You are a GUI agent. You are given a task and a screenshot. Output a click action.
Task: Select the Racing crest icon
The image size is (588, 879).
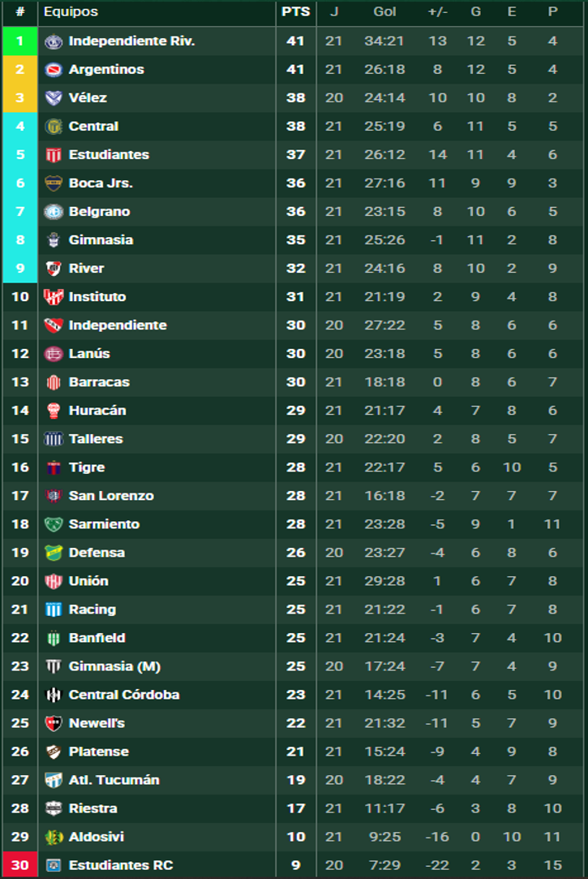click(x=54, y=610)
